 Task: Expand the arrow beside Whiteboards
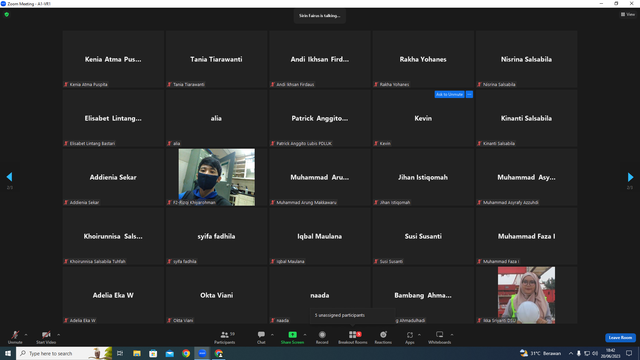[452, 335]
